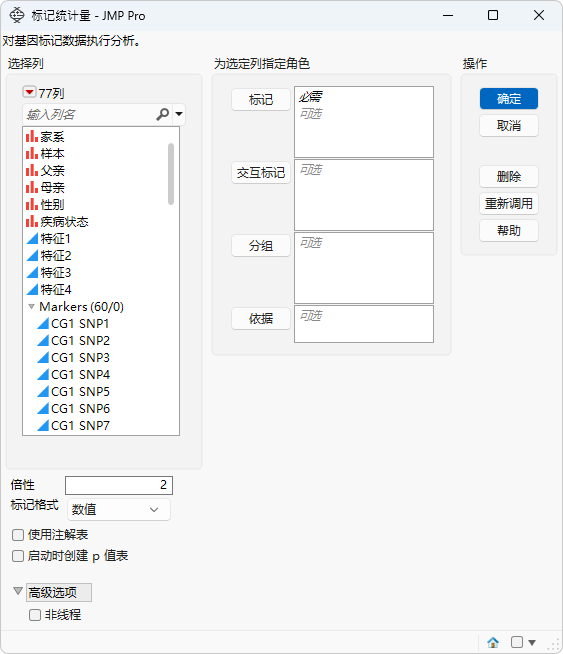Image resolution: width=563 pixels, height=654 pixels.
Task: Click the 分组 role button
Action: [261, 246]
